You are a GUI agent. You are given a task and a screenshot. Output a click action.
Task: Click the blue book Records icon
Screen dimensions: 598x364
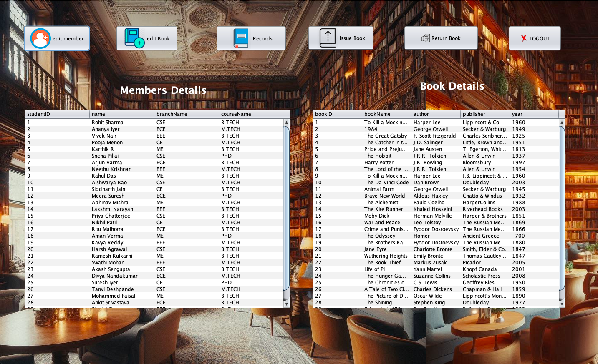(x=241, y=38)
